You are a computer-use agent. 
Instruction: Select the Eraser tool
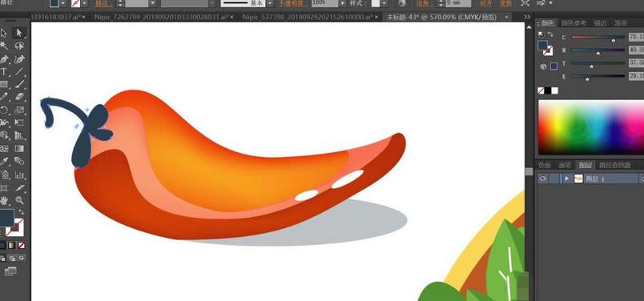(x=19, y=97)
